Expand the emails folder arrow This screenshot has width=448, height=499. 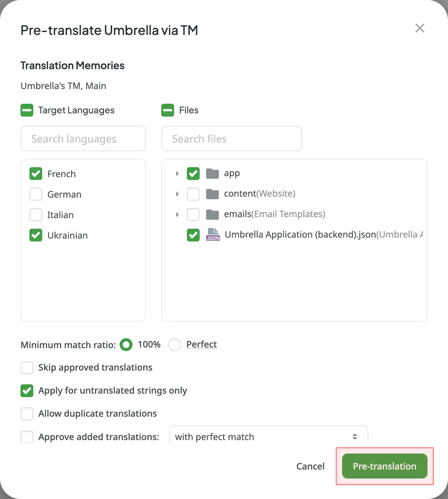pos(177,215)
